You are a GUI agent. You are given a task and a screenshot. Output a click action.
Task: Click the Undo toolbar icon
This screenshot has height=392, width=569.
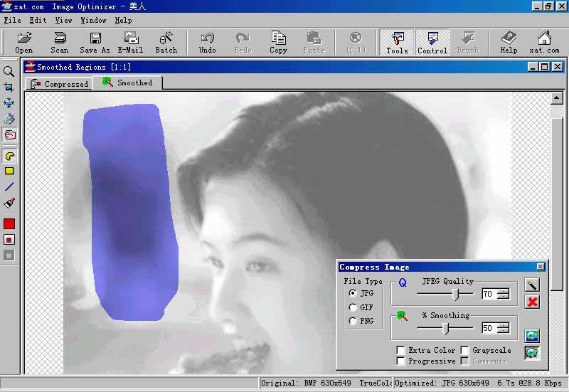(x=208, y=43)
